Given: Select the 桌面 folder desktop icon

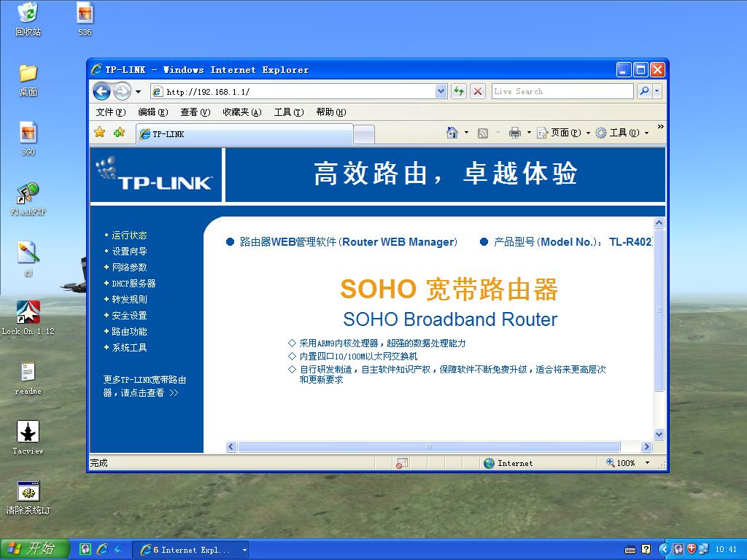Looking at the screenshot, I should 28,80.
